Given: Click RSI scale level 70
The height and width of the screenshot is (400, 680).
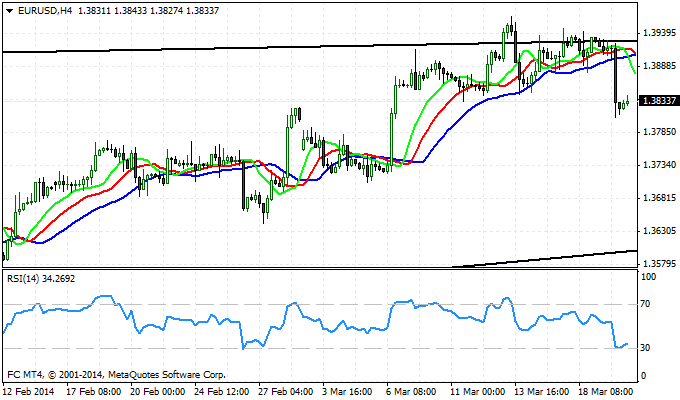Looking at the screenshot, I should [646, 304].
